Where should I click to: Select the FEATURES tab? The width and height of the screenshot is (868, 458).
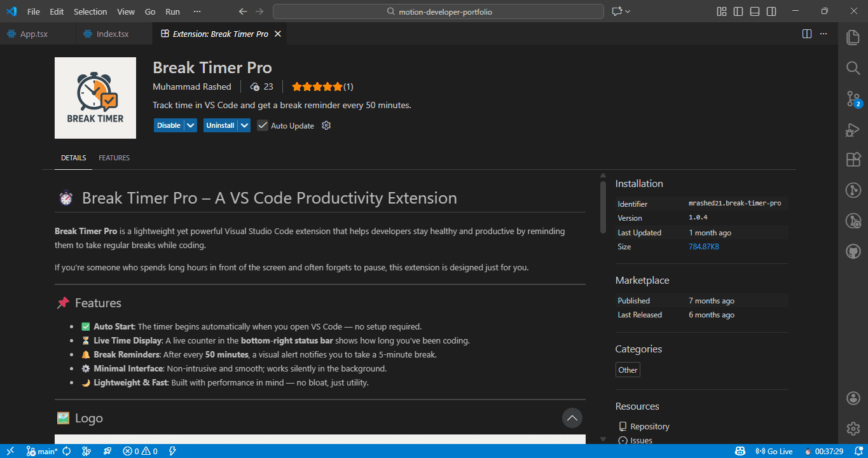pyautogui.click(x=114, y=158)
